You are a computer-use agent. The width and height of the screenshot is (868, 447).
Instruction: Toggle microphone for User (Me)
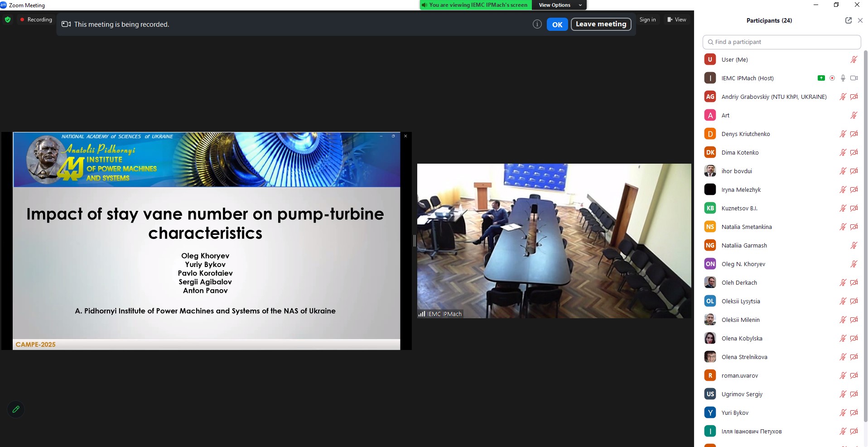854,59
